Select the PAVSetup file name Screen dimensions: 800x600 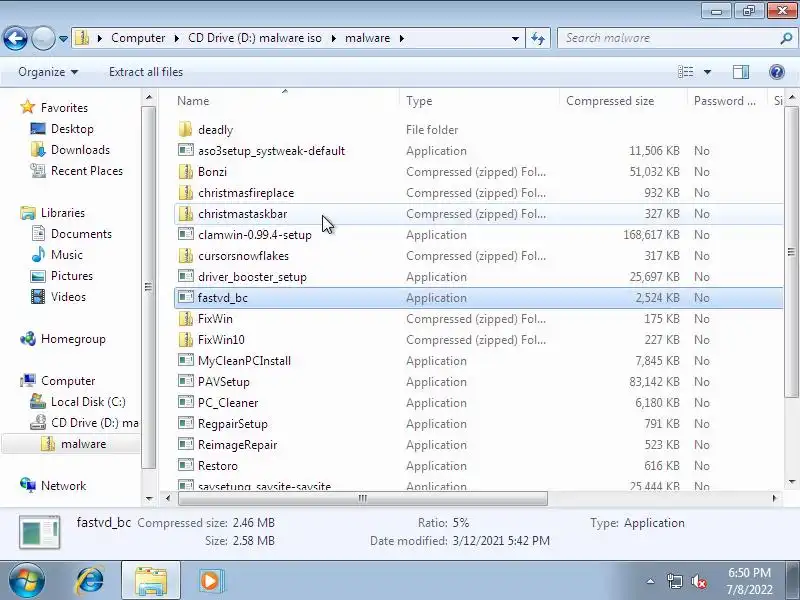pyautogui.click(x=223, y=382)
